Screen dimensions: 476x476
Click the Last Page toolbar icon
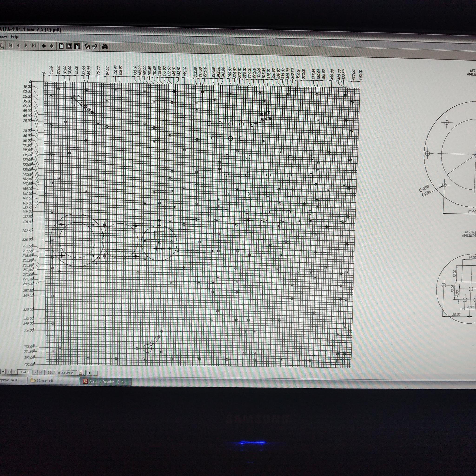pyautogui.click(x=34, y=46)
